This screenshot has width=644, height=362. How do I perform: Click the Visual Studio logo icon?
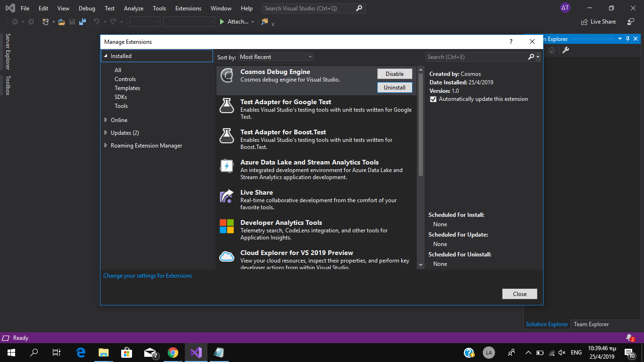(x=10, y=8)
